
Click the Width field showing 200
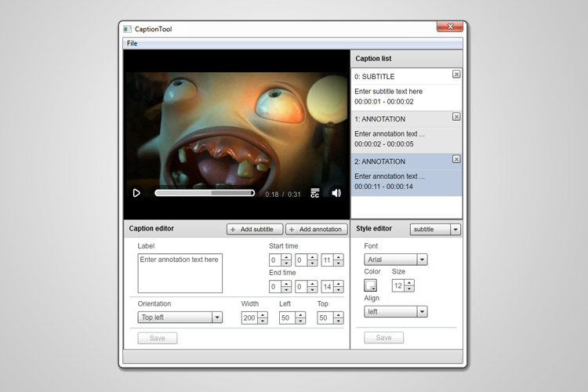[x=250, y=318]
